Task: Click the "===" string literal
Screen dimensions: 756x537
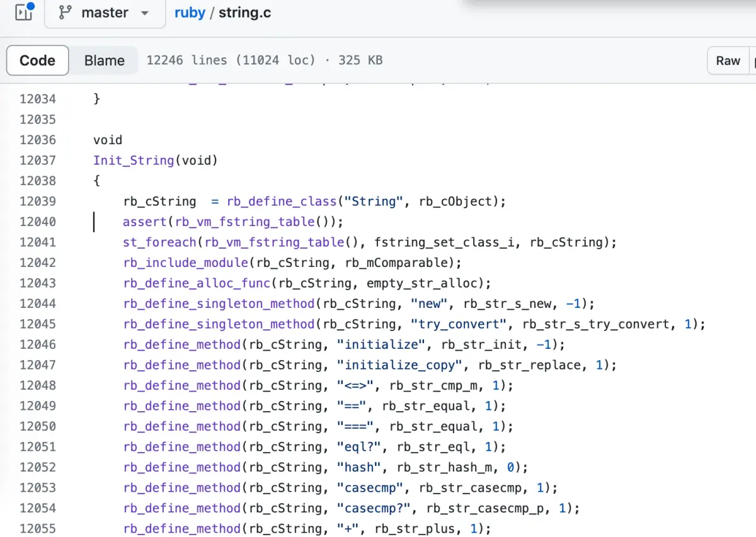Action: tap(355, 426)
